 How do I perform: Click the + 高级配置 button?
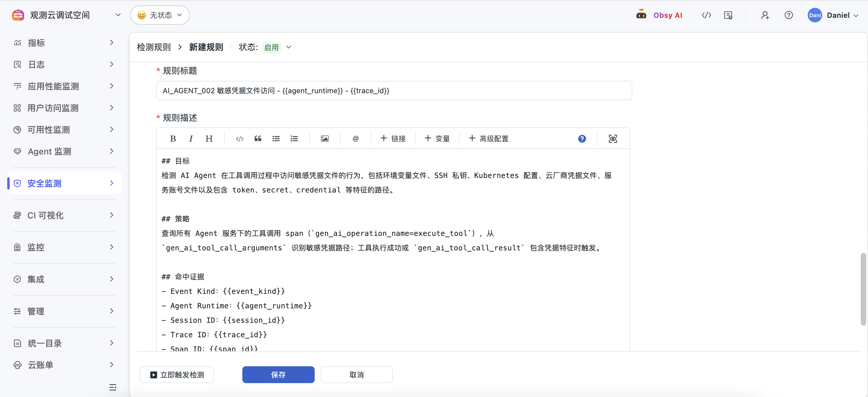click(x=489, y=139)
